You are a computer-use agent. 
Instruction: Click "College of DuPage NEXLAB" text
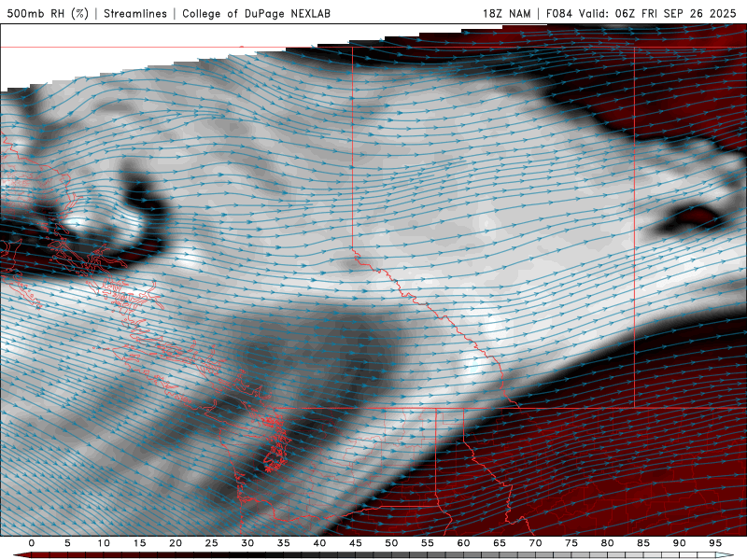(256, 13)
